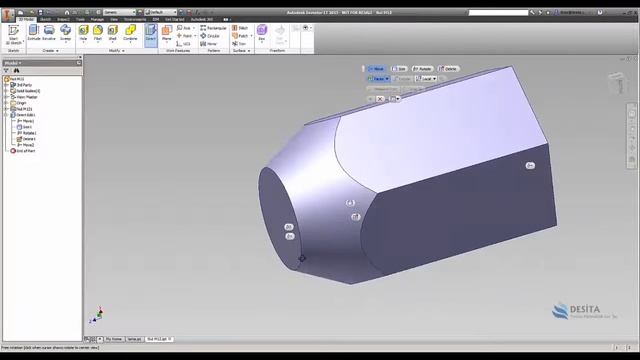This screenshot has width=640, height=360.
Task: Switch to the Tools ribbon tab
Action: tap(80, 19)
